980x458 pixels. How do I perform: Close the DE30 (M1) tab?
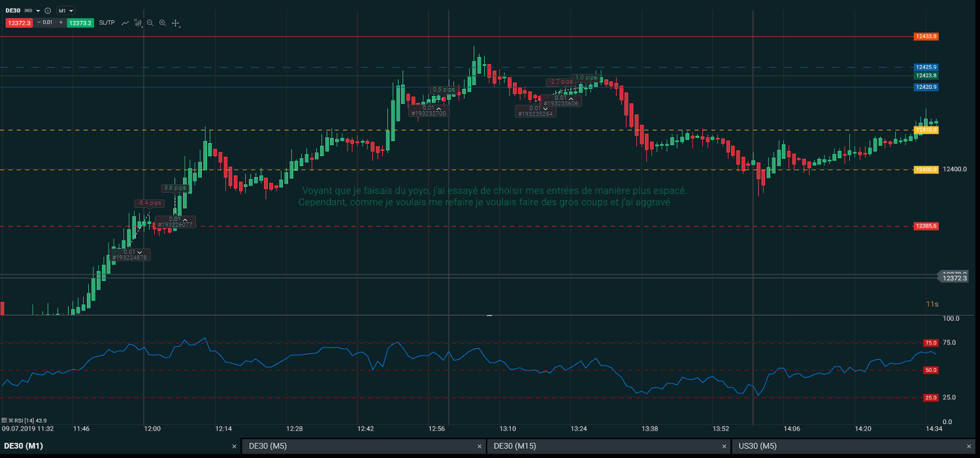click(x=234, y=446)
